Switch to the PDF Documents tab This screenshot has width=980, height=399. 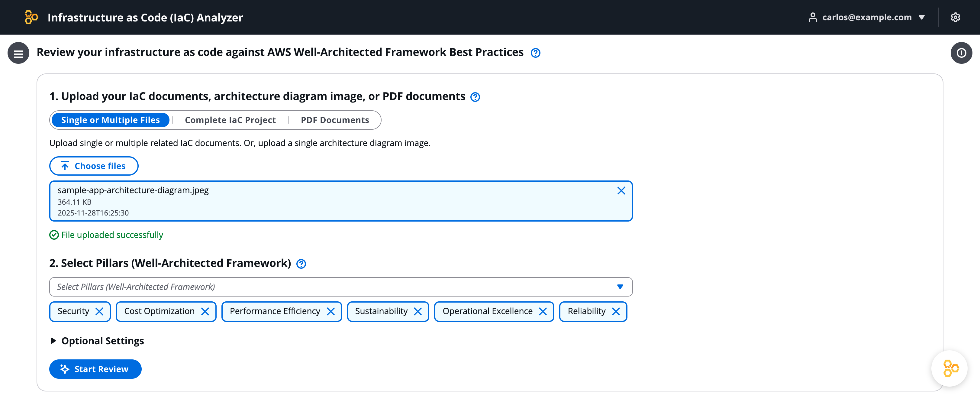pyautogui.click(x=335, y=120)
